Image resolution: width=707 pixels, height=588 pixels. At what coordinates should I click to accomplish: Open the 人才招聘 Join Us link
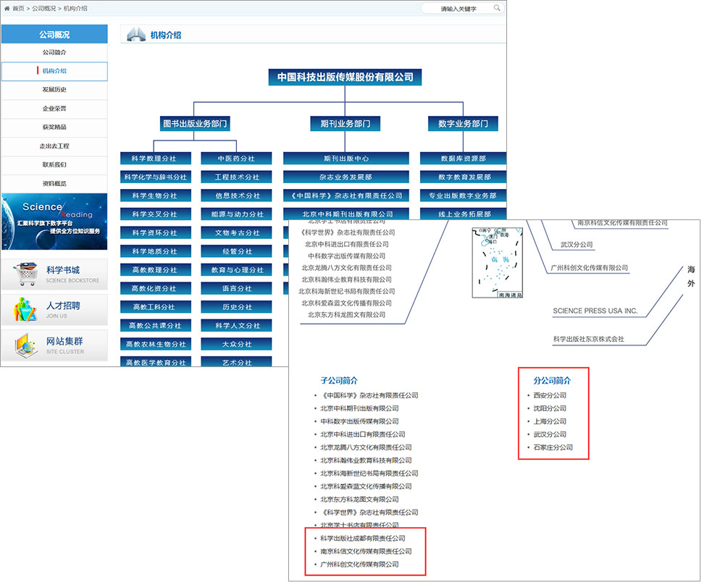(54, 310)
